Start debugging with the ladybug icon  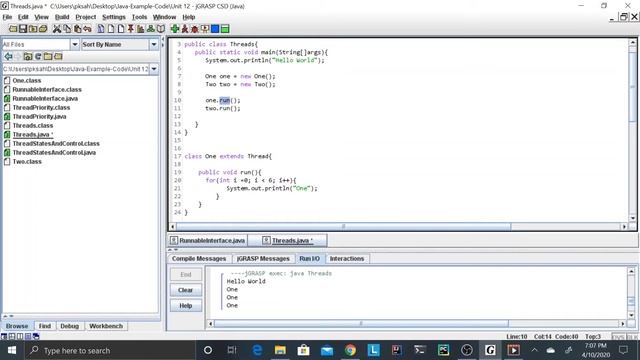click(x=195, y=29)
